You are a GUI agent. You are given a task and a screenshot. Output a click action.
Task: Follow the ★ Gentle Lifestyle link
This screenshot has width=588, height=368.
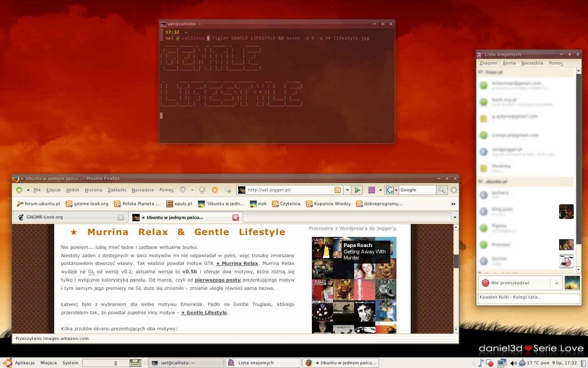[204, 313]
